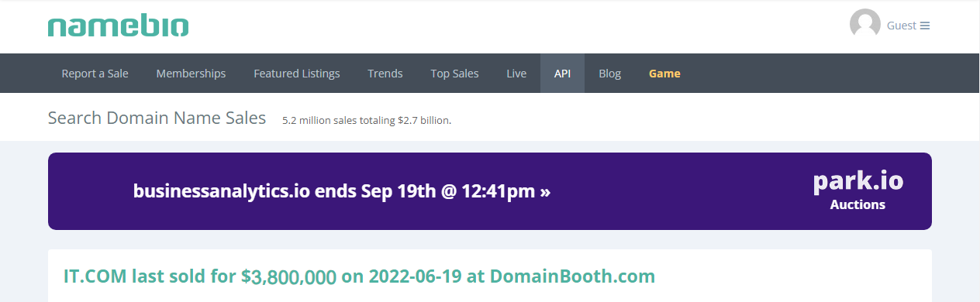This screenshot has width=980, height=302.
Task: Open the Game link
Action: (664, 74)
